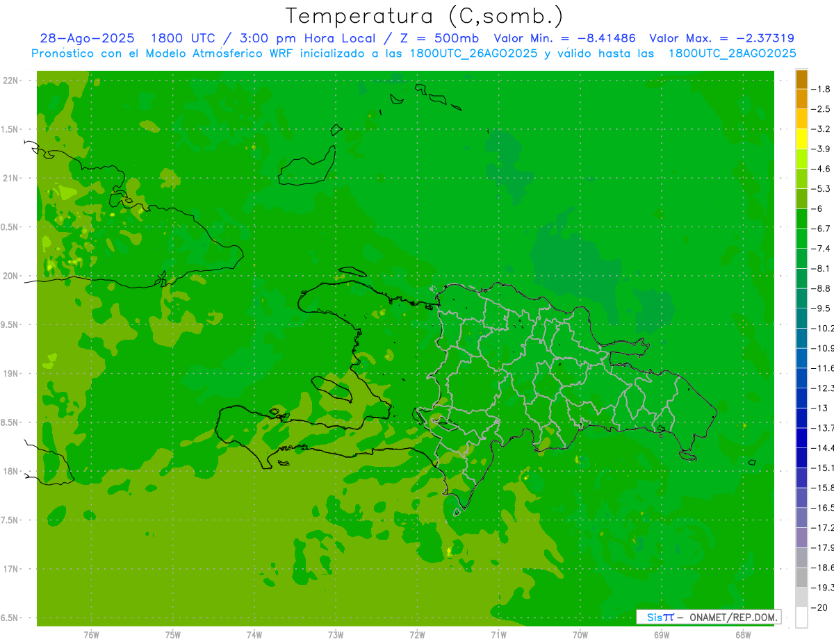Click the '-1.8' colorbar label
Screen dimensions: 834x644
(822, 89)
